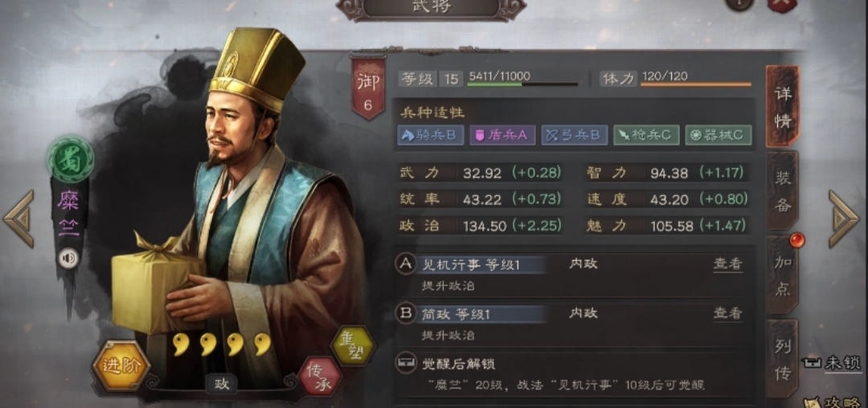This screenshot has width=868, height=408.
Task: Click 查看 for 见机行事 skill
Action: pyautogui.click(x=727, y=264)
